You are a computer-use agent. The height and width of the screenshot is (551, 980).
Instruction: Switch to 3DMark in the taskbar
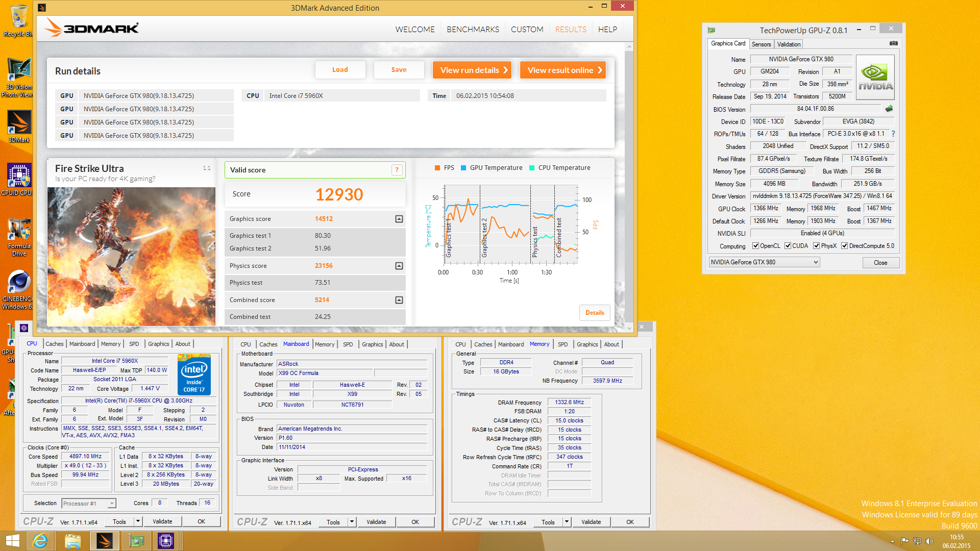point(104,541)
